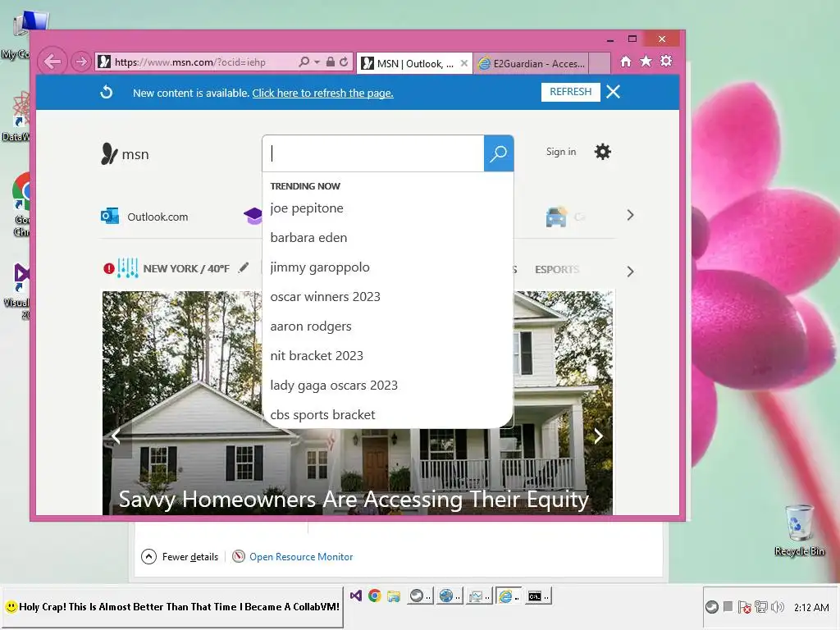Open the Internet Explorer Tools gear
This screenshot has height=630, width=840.
(666, 62)
